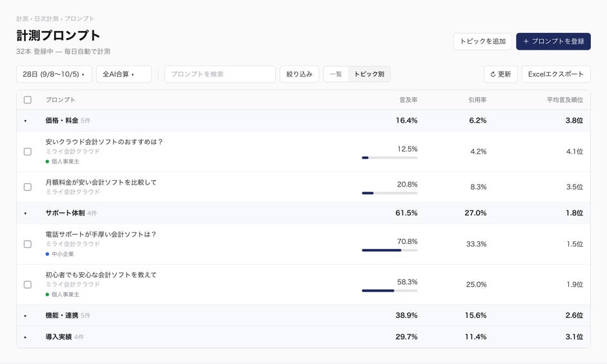Click the 33.3% citation rate value
607x364 pixels.
pos(476,244)
